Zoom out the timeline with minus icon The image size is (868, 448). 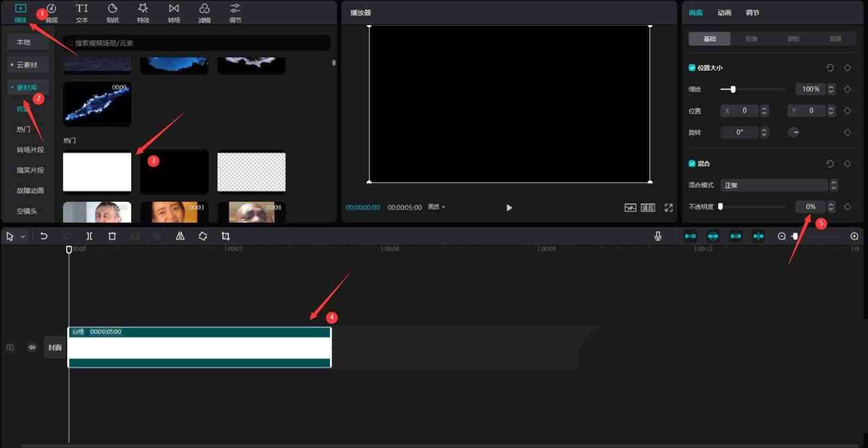[782, 236]
